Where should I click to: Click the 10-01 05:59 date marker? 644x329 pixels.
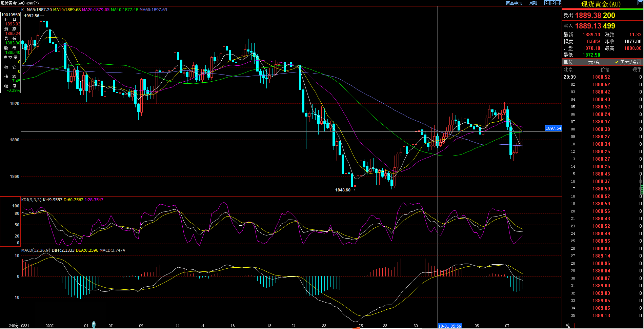pyautogui.click(x=449, y=326)
